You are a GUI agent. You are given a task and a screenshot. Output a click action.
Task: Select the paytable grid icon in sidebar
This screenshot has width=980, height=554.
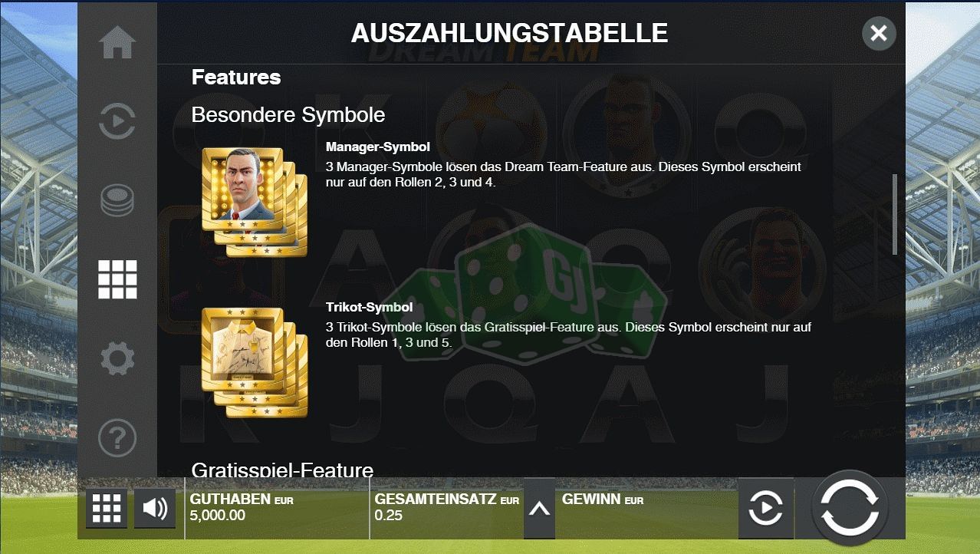[117, 279]
